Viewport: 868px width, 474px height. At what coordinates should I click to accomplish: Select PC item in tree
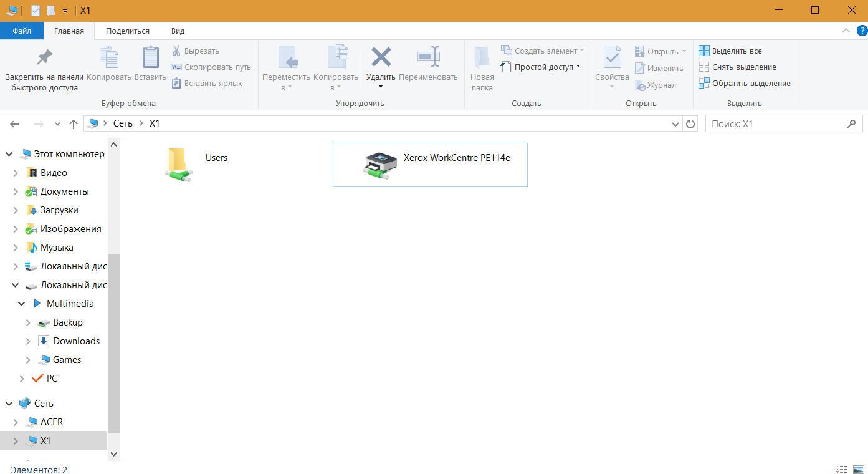pos(52,379)
